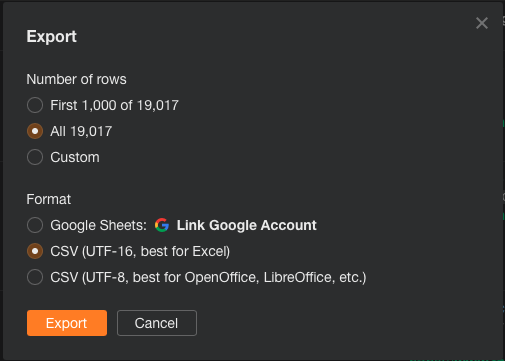The image size is (505, 361).
Task: Open the Link Google Account link
Action: 246,225
